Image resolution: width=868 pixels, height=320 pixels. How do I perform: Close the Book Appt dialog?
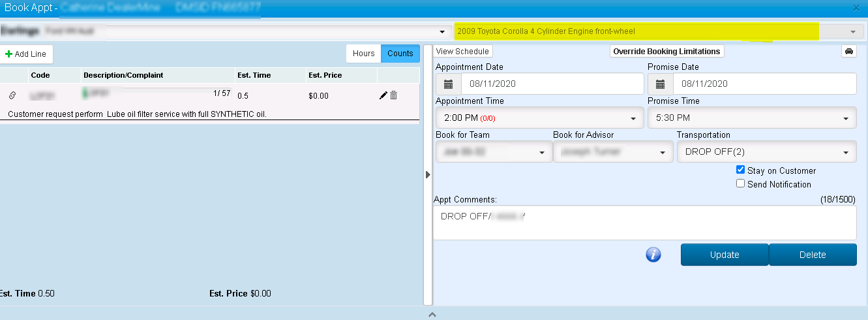point(856,8)
